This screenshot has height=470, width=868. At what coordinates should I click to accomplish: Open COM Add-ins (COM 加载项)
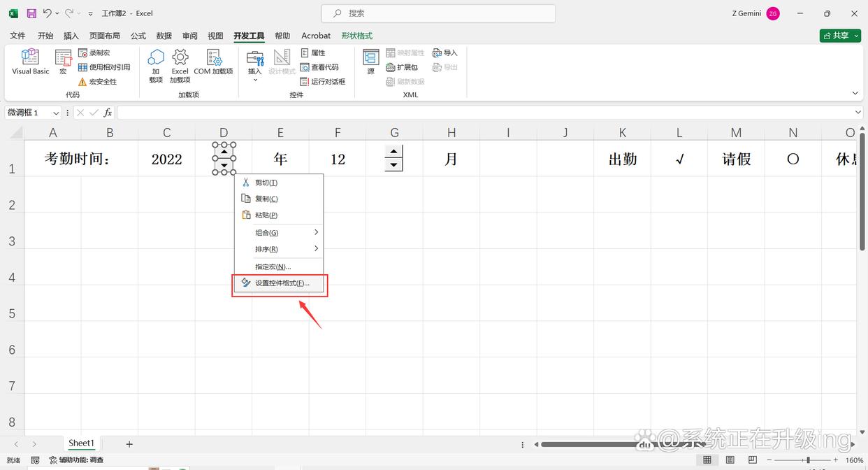coord(214,62)
